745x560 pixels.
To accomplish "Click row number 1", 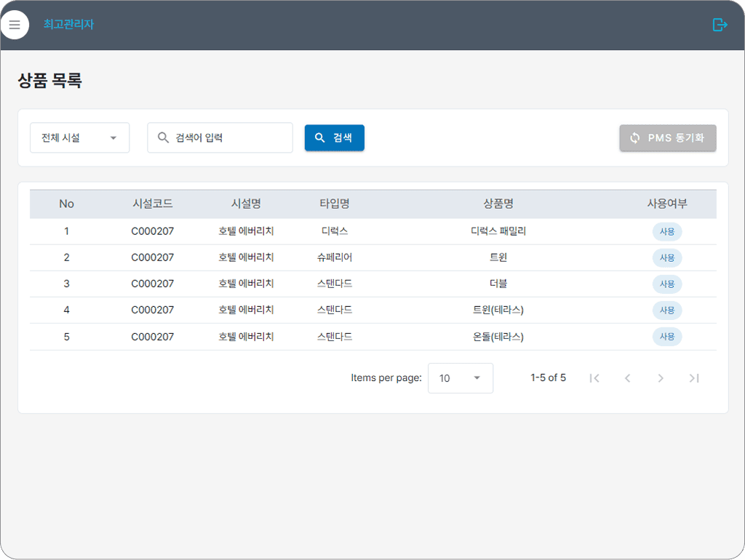I will pos(66,231).
